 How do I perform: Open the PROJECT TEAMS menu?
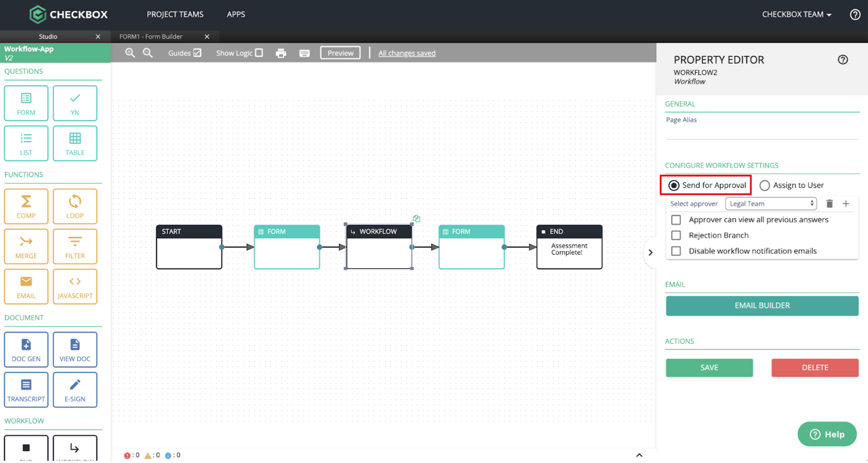(x=175, y=15)
